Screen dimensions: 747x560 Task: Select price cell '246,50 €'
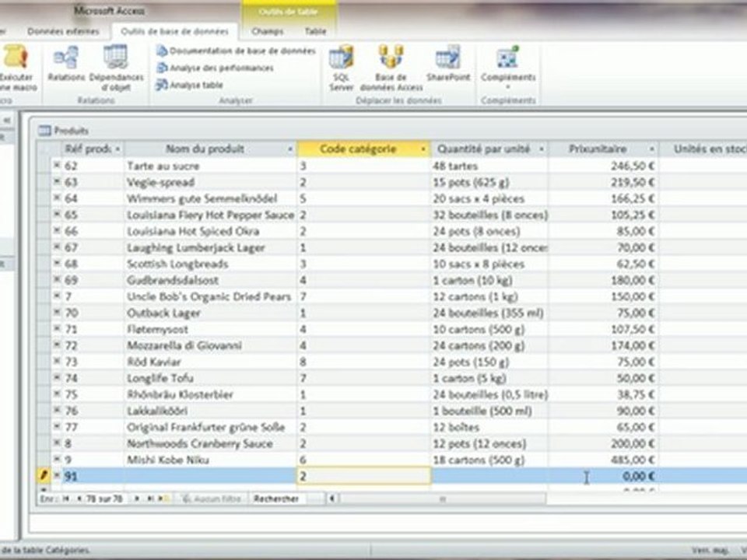pos(603,166)
